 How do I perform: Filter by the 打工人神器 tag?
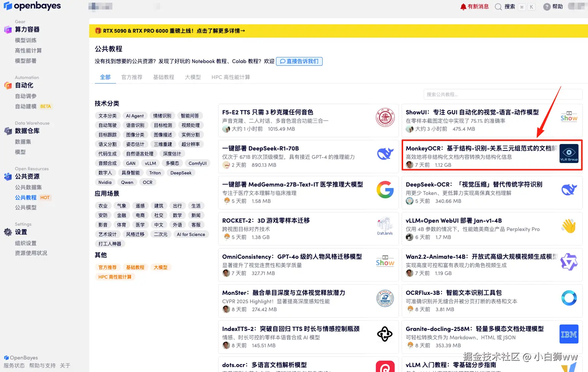click(110, 244)
